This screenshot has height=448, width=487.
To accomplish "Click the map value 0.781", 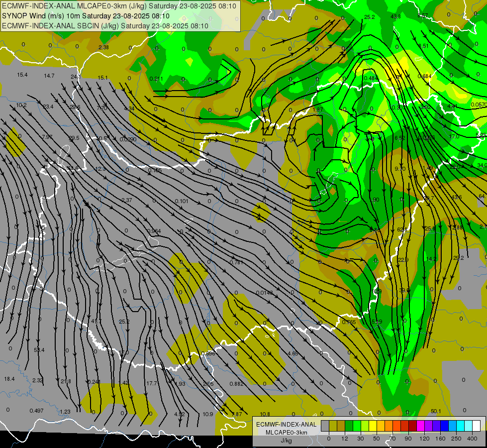I will (236, 262).
